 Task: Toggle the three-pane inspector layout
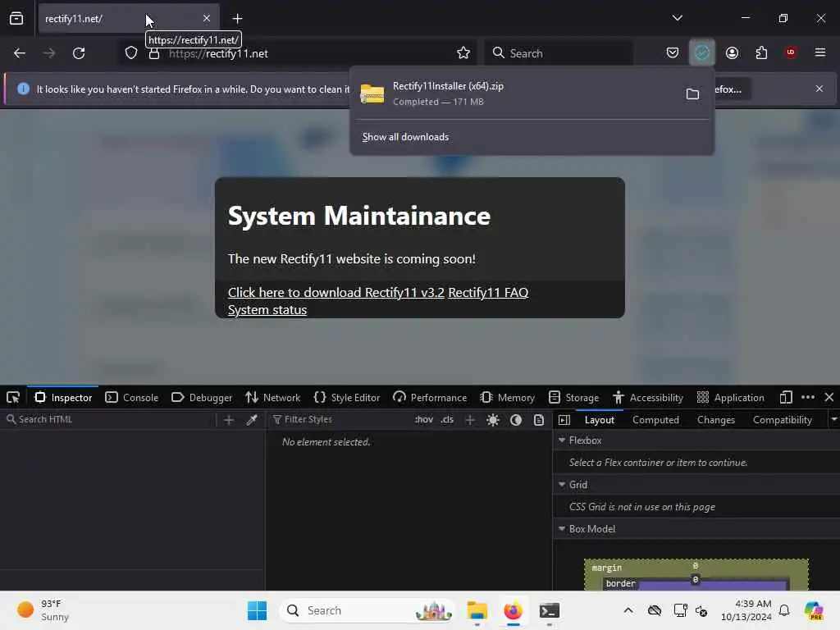tap(564, 420)
